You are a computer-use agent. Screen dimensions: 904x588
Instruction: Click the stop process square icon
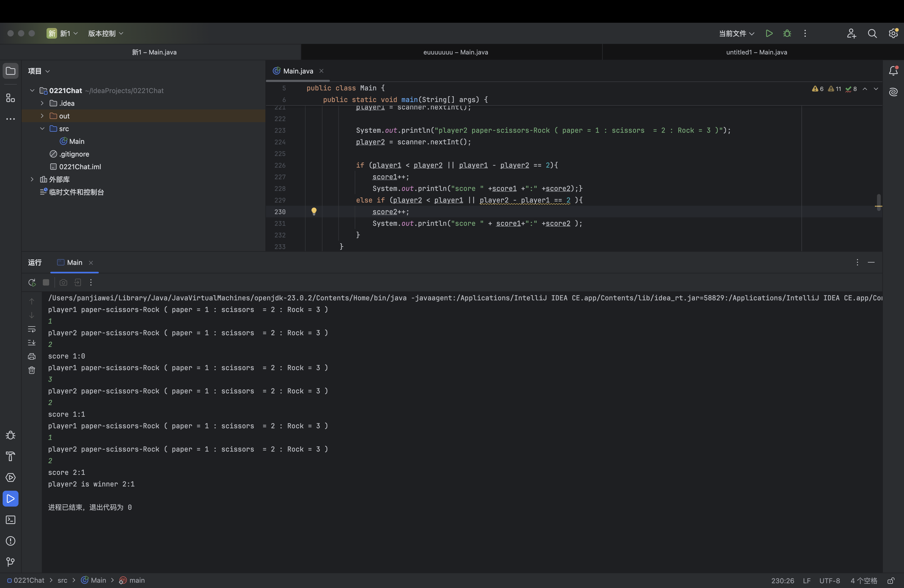click(x=46, y=283)
